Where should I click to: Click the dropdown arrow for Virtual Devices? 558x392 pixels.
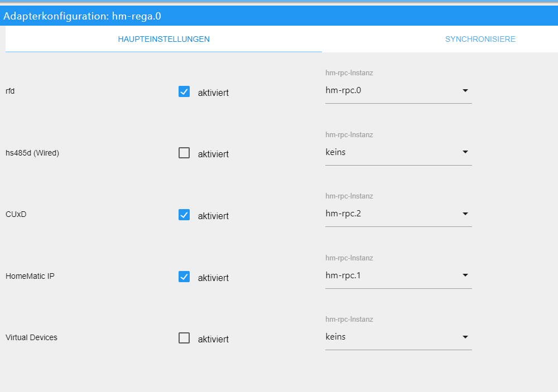coord(465,337)
